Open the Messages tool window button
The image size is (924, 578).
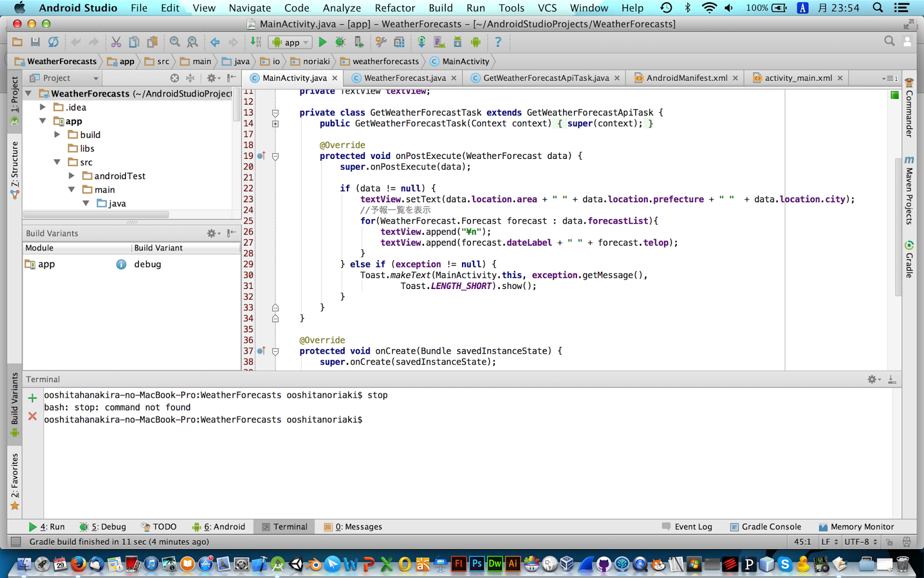pos(353,527)
